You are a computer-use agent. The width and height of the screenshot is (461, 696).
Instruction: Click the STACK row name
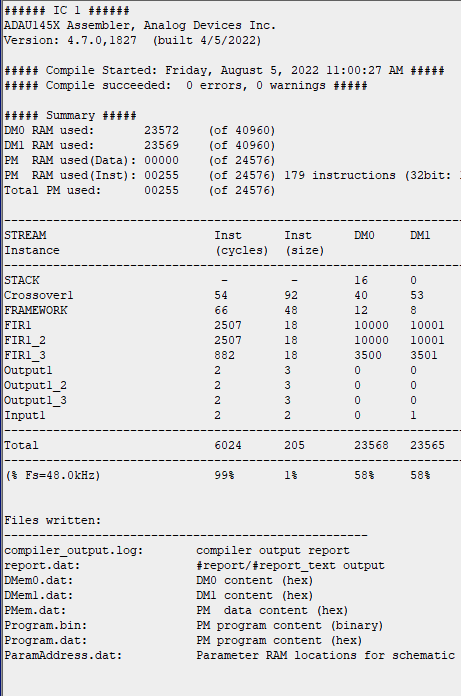(x=22, y=281)
